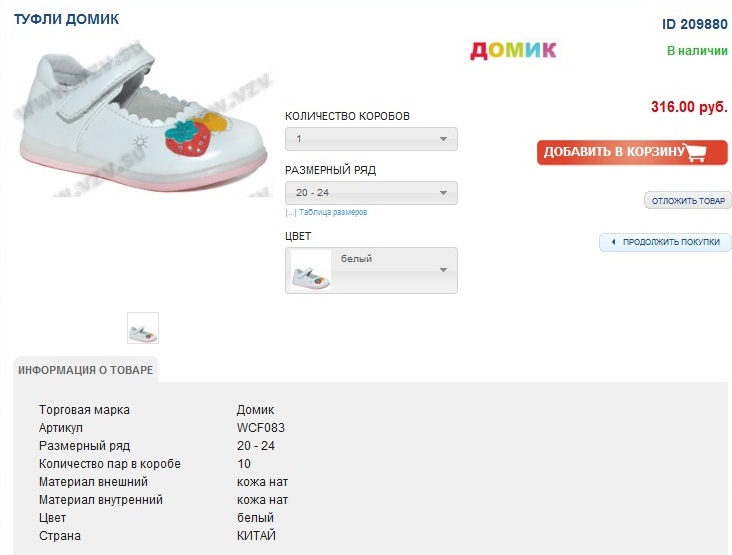Screen dimensions: 732x555
Task: Click the В наличии availability status
Action: (697, 50)
